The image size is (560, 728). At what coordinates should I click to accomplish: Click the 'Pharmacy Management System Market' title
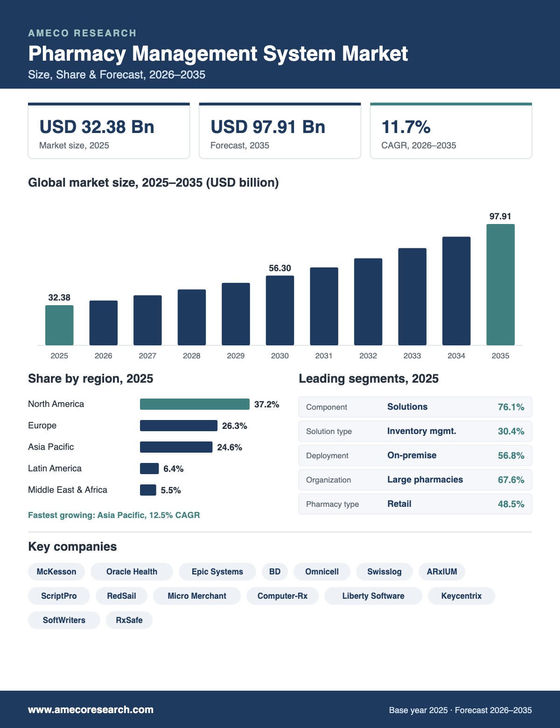tap(218, 54)
